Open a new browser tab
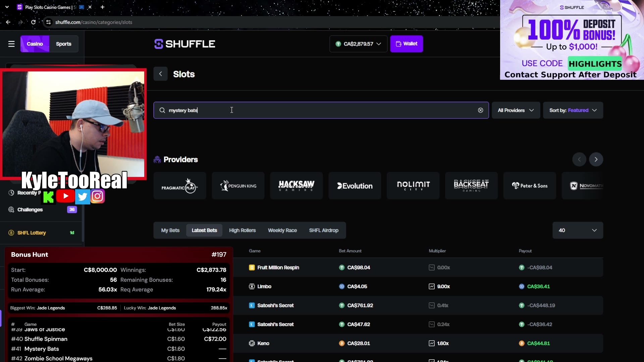Viewport: 644px width, 362px height. pos(102,7)
